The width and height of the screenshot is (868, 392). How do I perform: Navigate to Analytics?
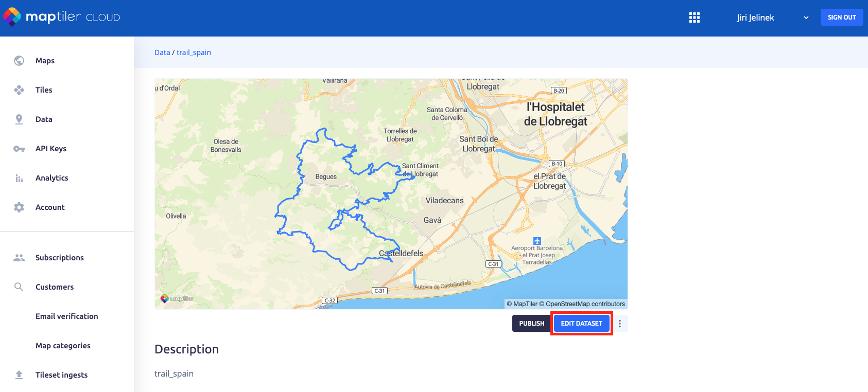[x=51, y=178]
